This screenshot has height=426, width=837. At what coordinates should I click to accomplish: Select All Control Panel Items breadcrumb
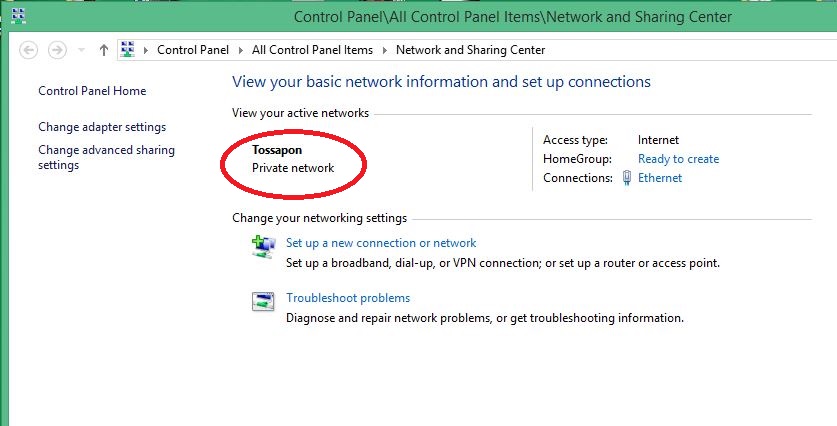(312, 50)
